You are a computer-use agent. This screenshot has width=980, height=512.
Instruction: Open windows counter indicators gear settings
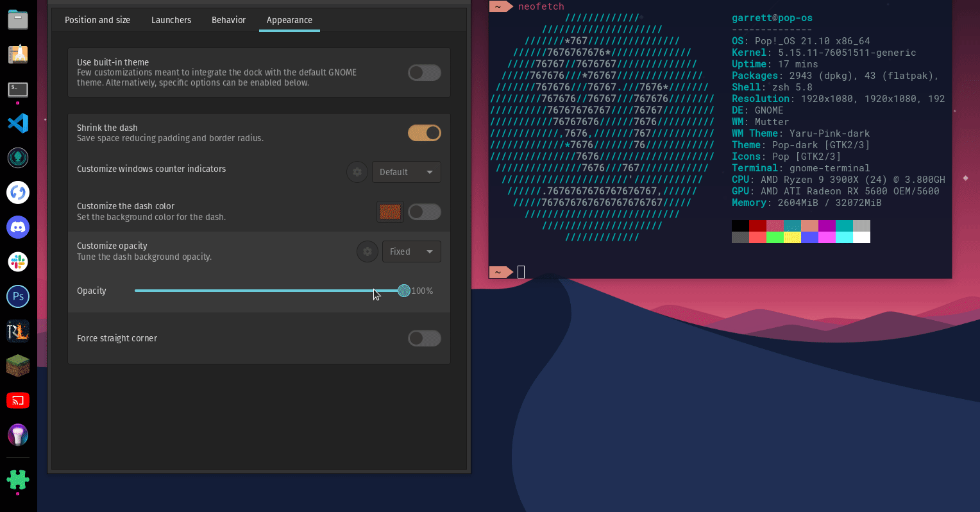coord(357,172)
